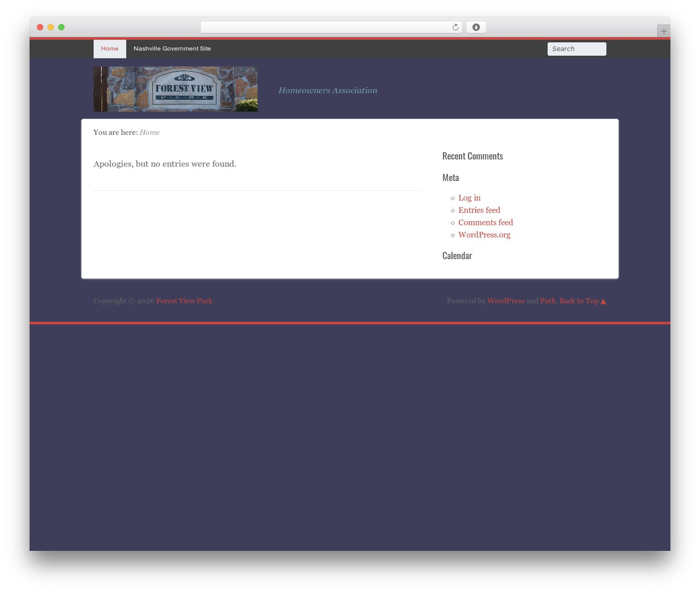This screenshot has width=700, height=593.
Task: Open the Entries feed link
Action: (479, 210)
